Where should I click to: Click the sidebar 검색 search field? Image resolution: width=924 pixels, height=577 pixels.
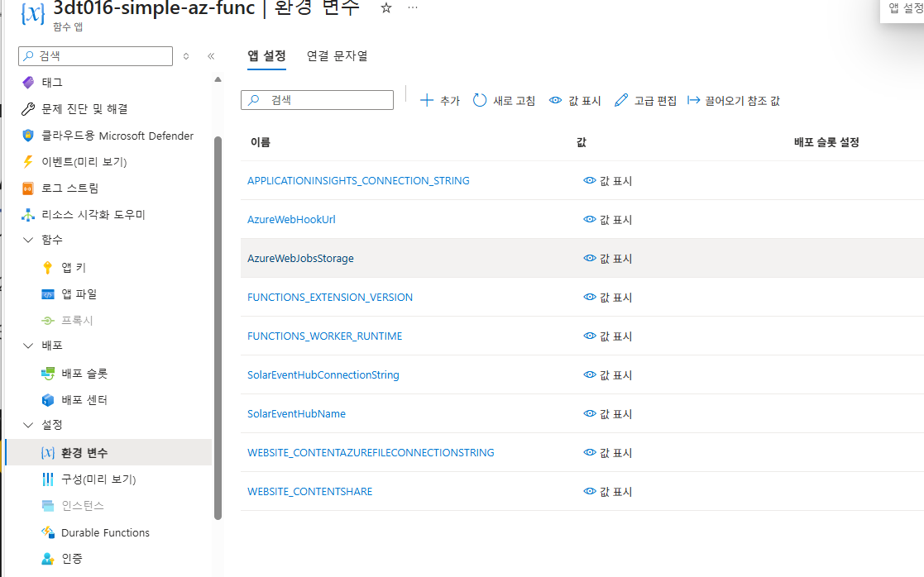pyautogui.click(x=95, y=56)
